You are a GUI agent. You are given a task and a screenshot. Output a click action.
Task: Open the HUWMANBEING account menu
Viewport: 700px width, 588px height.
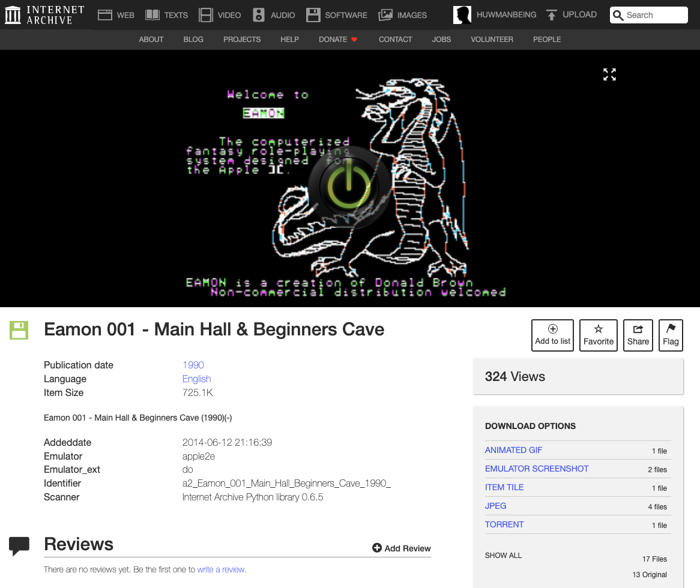coord(506,15)
